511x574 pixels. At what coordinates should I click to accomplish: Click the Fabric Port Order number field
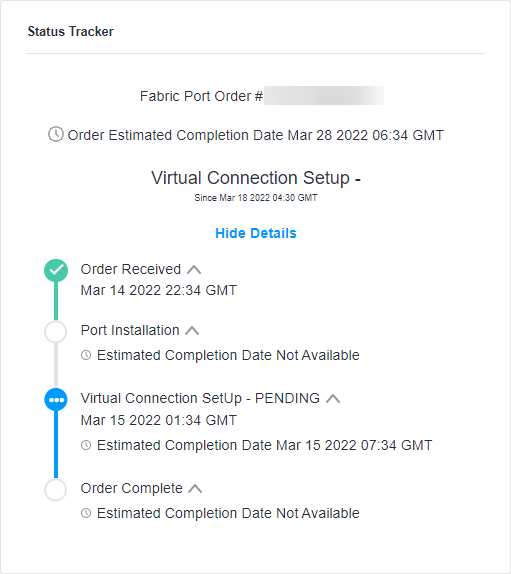click(324, 96)
